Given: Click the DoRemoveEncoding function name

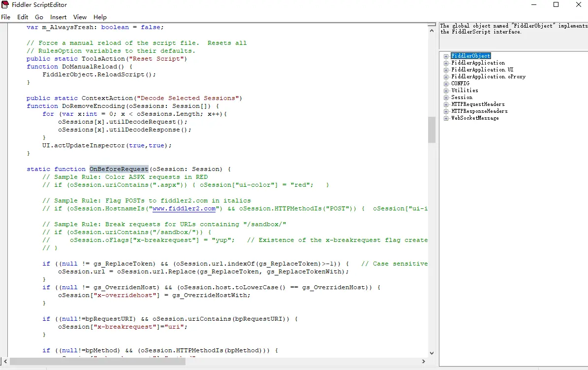Looking at the screenshot, I should pyautogui.click(x=93, y=106).
